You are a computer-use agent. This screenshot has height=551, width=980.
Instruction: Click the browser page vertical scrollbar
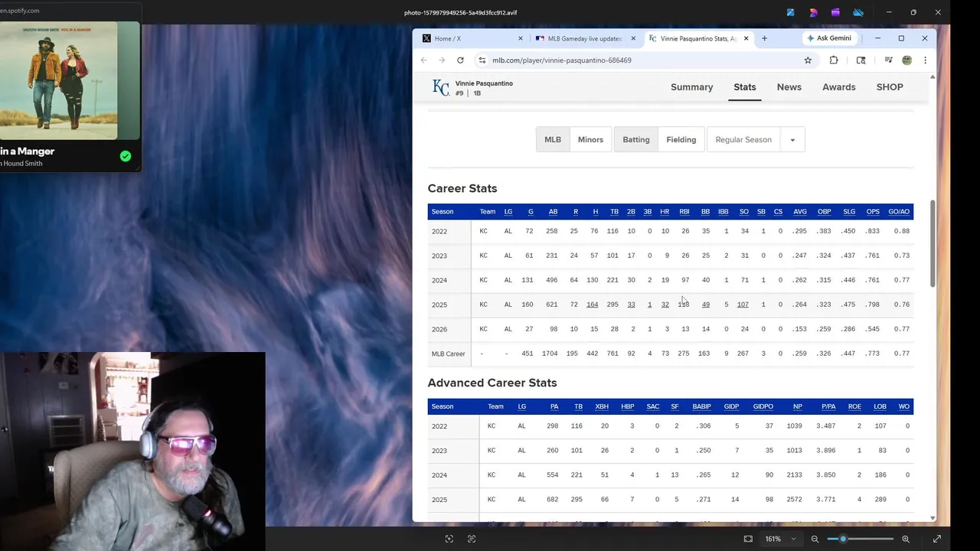(933, 243)
